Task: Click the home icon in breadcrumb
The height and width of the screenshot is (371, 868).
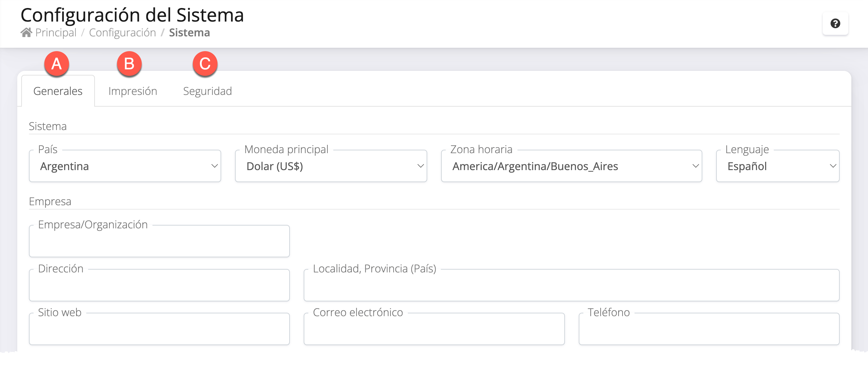Action: pos(26,32)
